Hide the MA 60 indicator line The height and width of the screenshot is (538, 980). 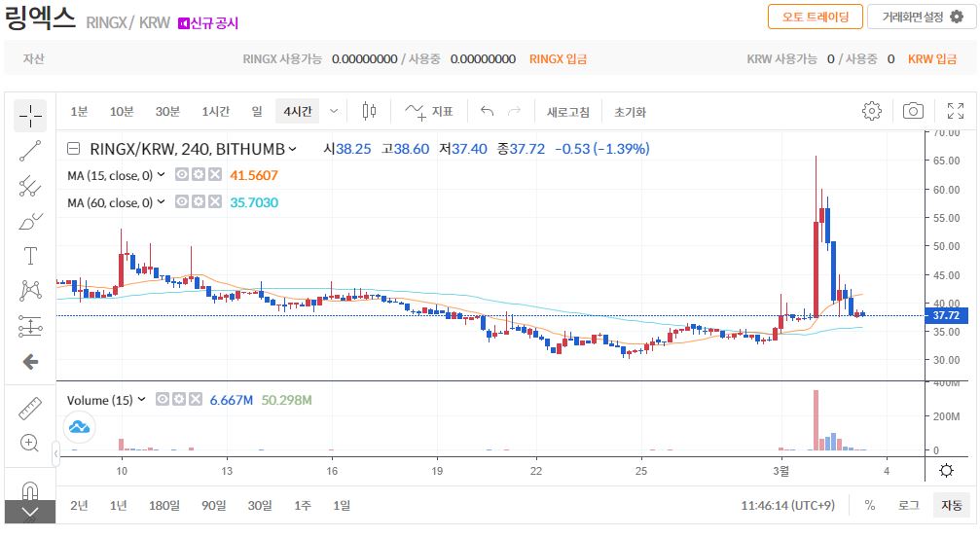tap(181, 201)
